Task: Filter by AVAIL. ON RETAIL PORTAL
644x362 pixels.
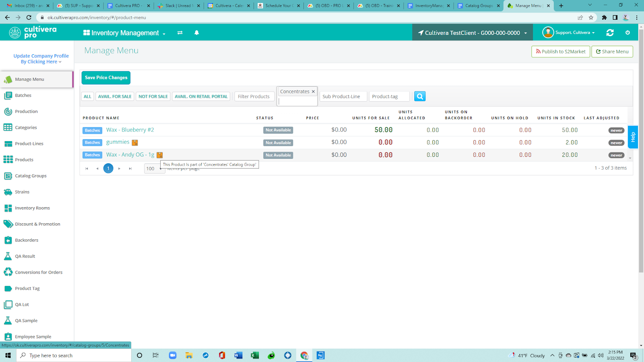Action: tap(201, 97)
